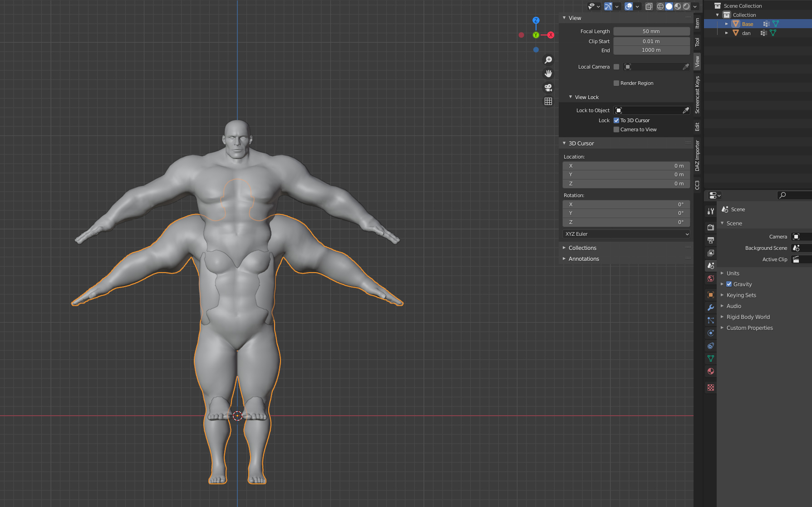Collapse the Collection in outliner
Viewport: 812px width, 507px height.
[x=718, y=15]
